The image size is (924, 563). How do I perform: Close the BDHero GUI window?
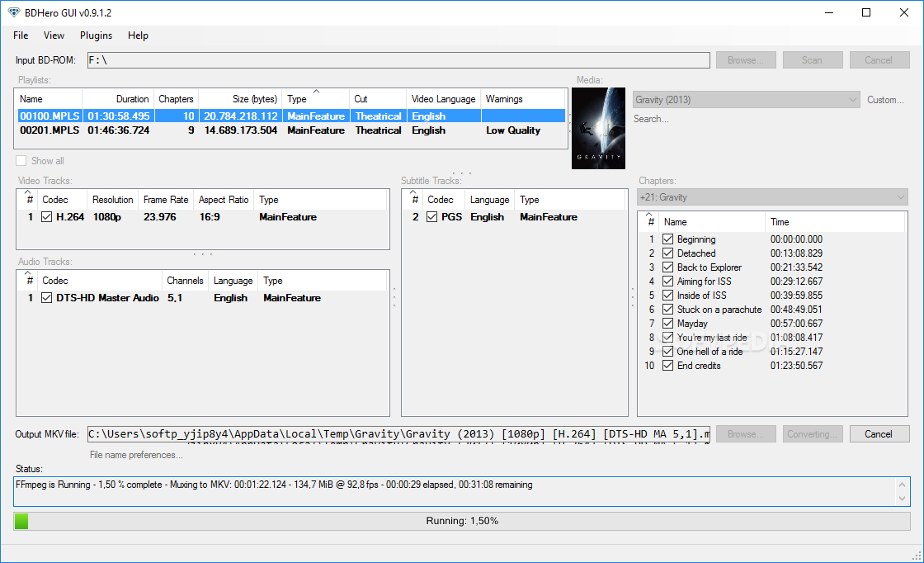pyautogui.click(x=904, y=12)
